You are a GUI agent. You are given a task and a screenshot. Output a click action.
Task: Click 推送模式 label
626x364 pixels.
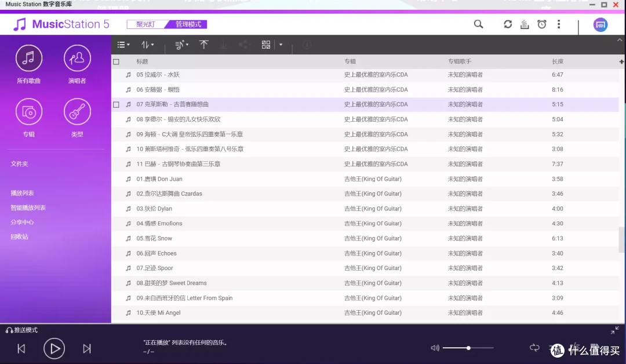click(26, 330)
